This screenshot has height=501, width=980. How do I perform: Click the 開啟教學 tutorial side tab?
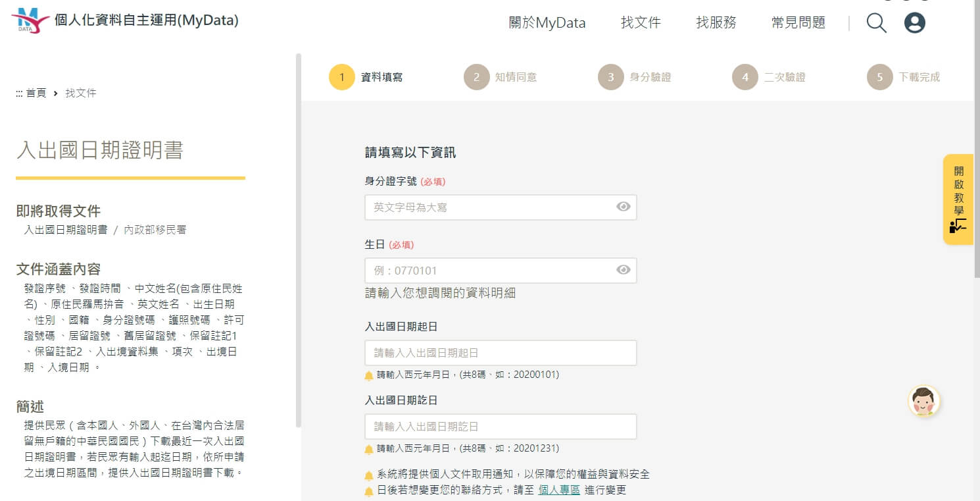click(958, 199)
